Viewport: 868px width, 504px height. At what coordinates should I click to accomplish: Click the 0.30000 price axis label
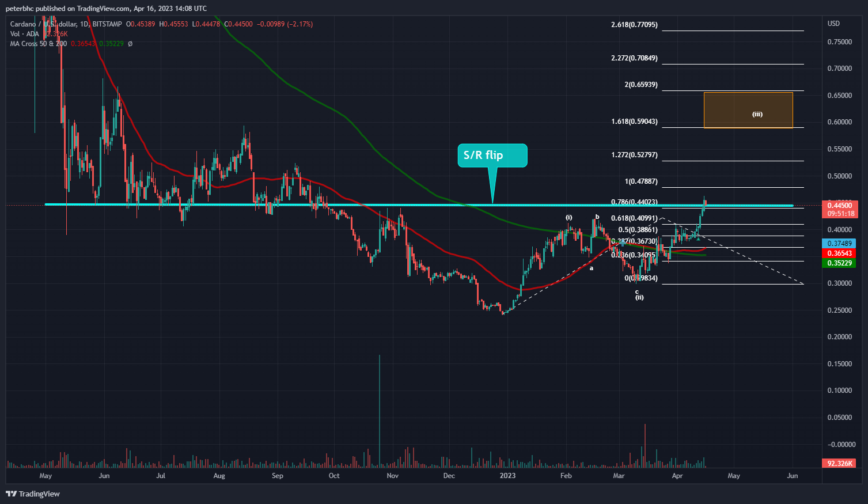point(839,283)
